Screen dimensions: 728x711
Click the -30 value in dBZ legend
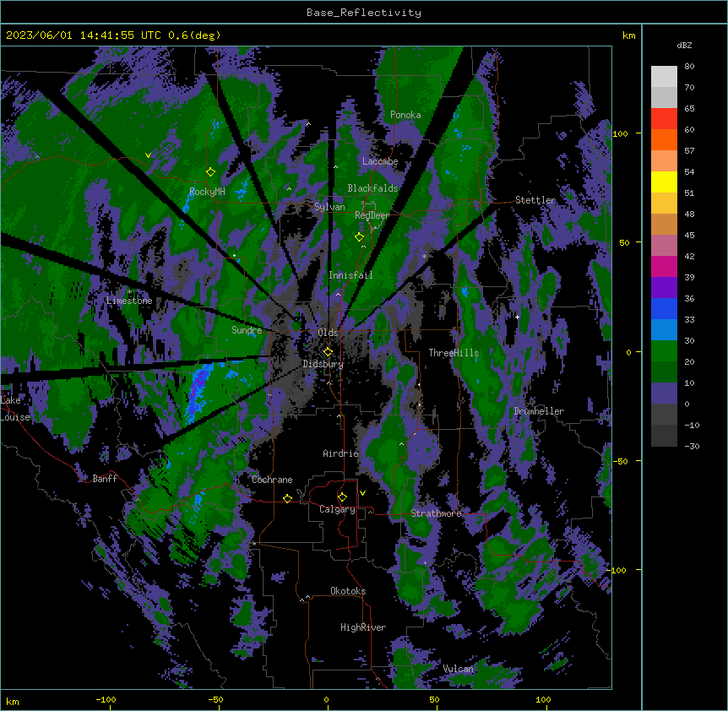tap(692, 446)
